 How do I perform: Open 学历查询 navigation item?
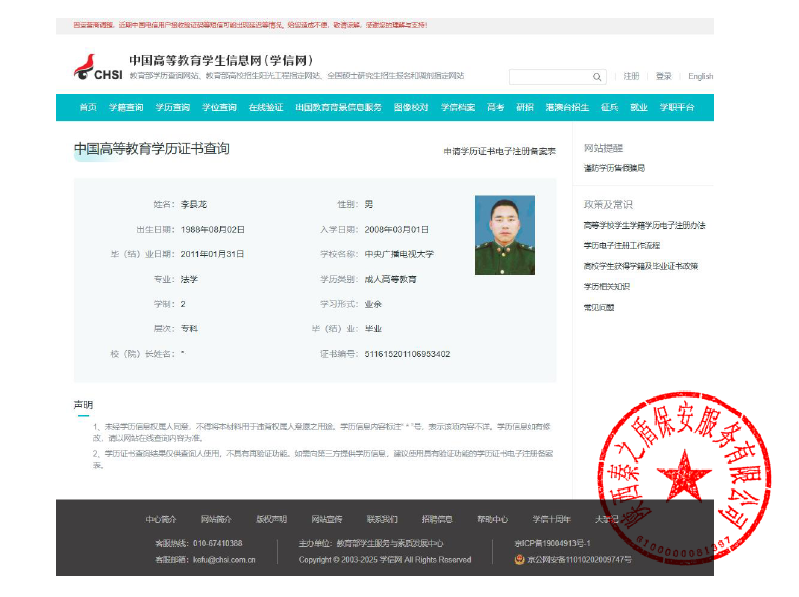point(173,107)
